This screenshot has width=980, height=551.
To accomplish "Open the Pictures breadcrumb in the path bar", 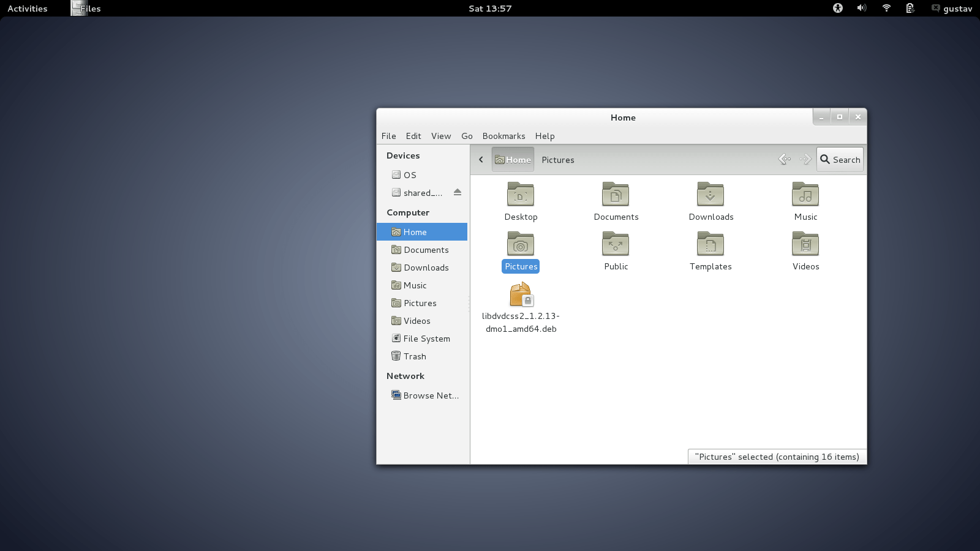I will pos(557,159).
